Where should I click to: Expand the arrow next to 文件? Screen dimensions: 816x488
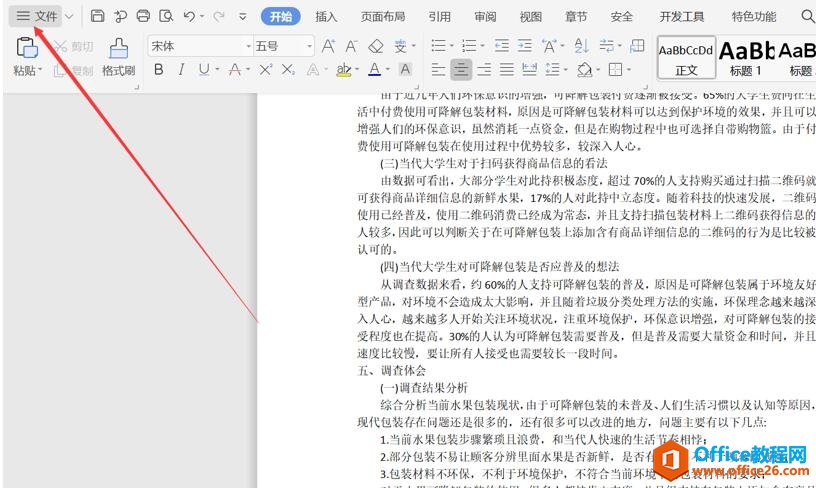[69, 17]
